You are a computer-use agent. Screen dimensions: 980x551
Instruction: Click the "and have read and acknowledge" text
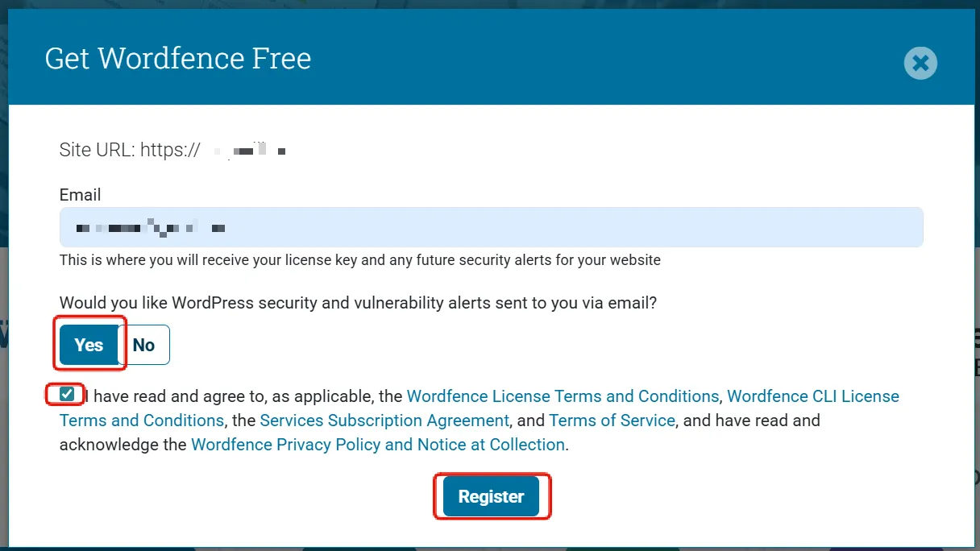[x=750, y=420]
